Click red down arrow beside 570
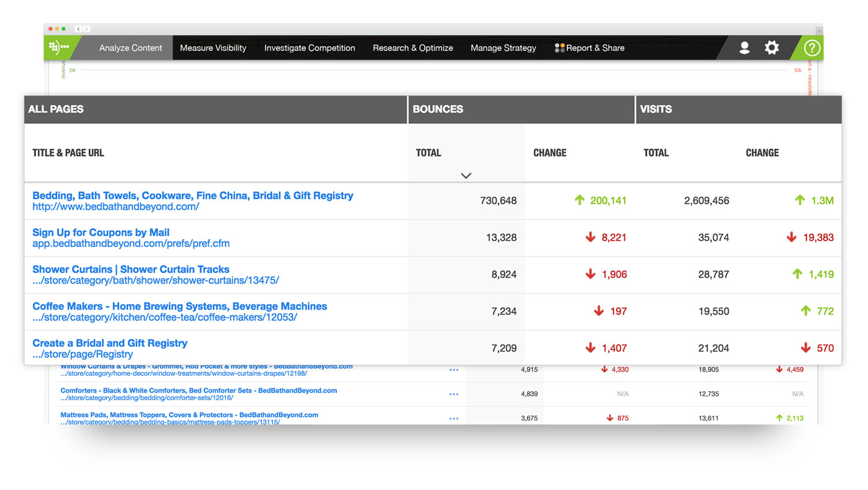 [x=805, y=348]
